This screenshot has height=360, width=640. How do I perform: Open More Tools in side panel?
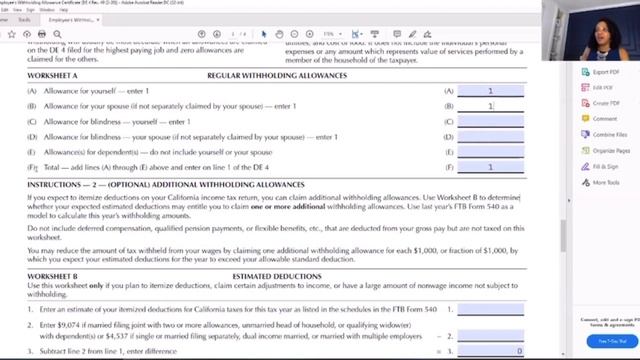pos(600,182)
